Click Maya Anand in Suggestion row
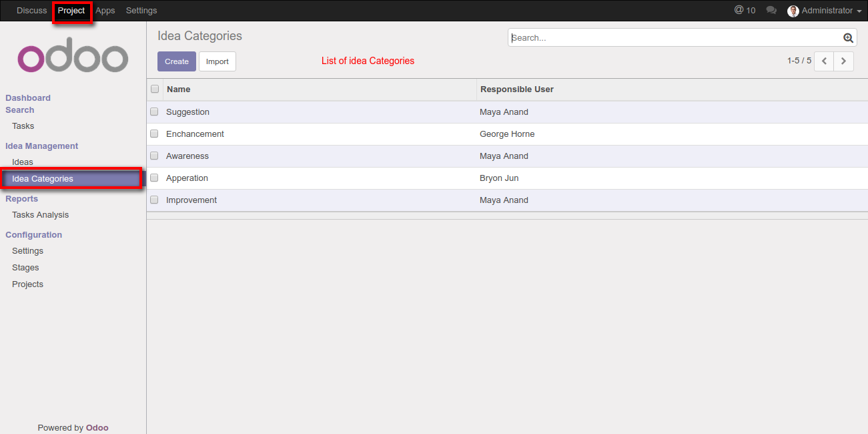 pyautogui.click(x=504, y=112)
